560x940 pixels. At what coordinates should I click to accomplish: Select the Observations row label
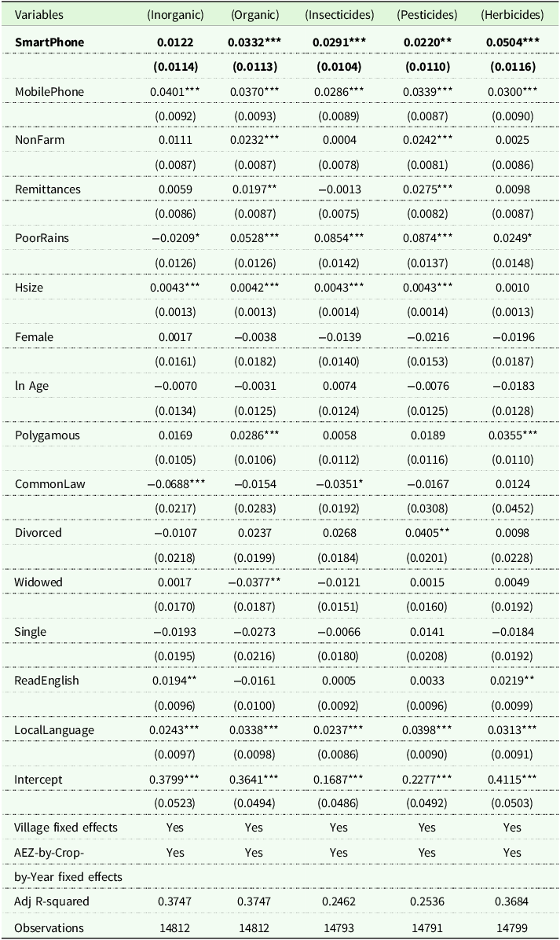pyautogui.click(x=49, y=927)
